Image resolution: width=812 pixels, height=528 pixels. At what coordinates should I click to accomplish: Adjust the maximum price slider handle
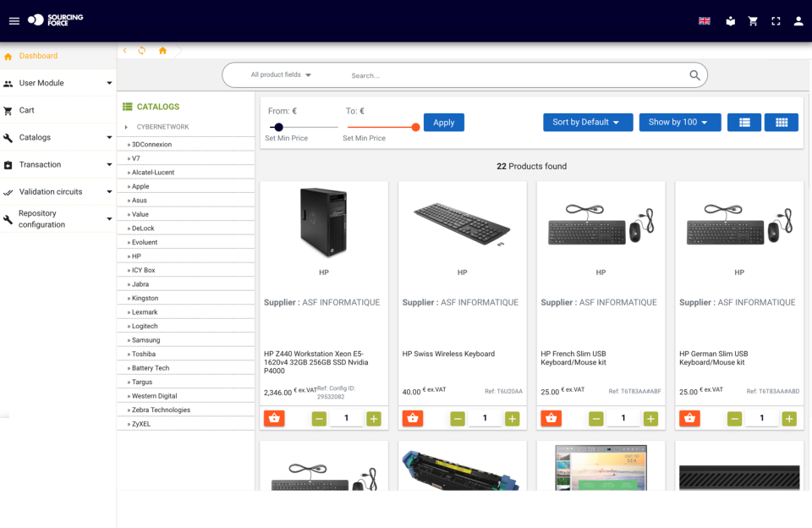pyautogui.click(x=415, y=127)
